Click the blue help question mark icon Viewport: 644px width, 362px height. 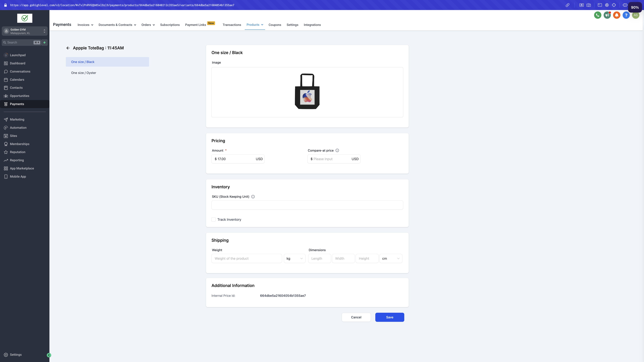pyautogui.click(x=626, y=15)
